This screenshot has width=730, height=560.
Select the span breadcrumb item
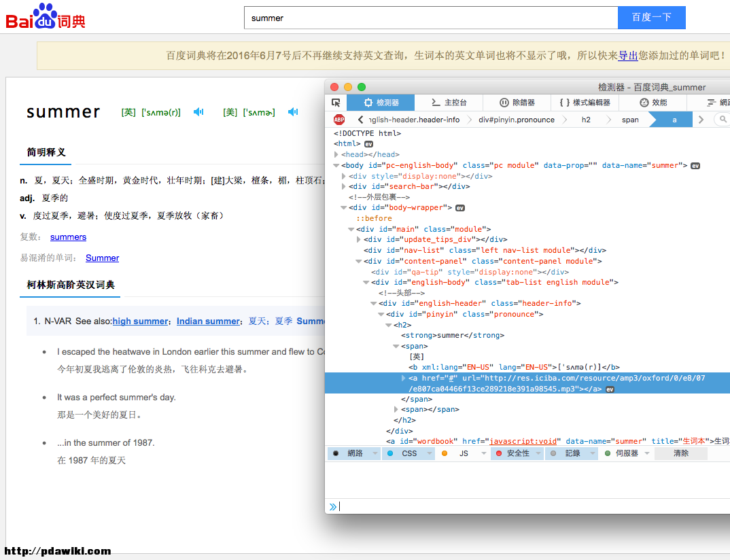pyautogui.click(x=630, y=120)
